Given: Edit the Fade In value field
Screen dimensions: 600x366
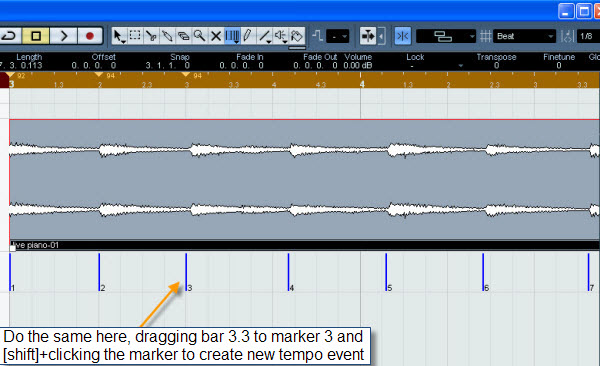Looking at the screenshot, I should [x=241, y=65].
